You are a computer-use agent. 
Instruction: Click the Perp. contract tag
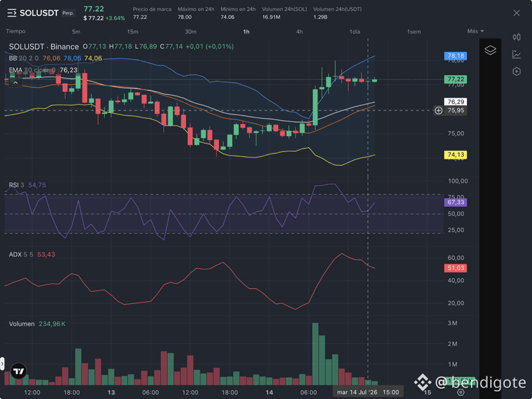pyautogui.click(x=68, y=13)
